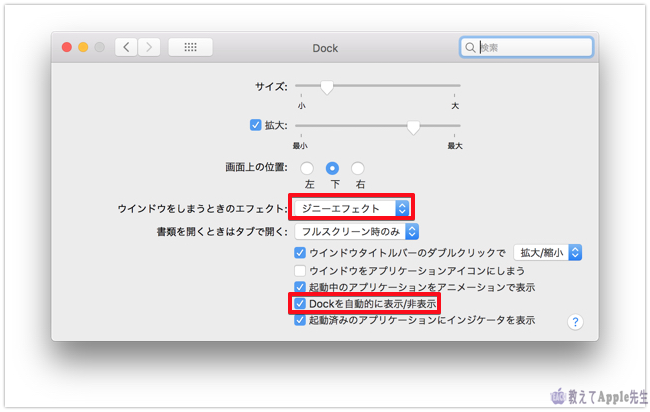Select the 右 position radio button
The height and width of the screenshot is (412, 650).
tap(357, 168)
